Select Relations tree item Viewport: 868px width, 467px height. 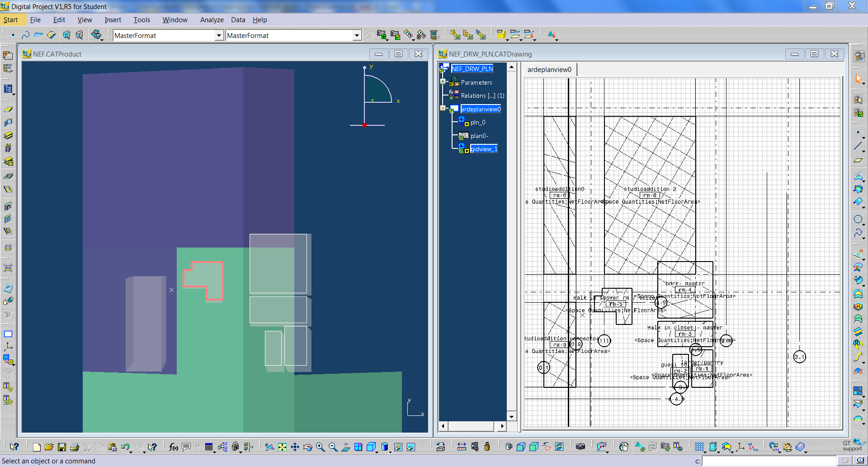click(x=482, y=95)
